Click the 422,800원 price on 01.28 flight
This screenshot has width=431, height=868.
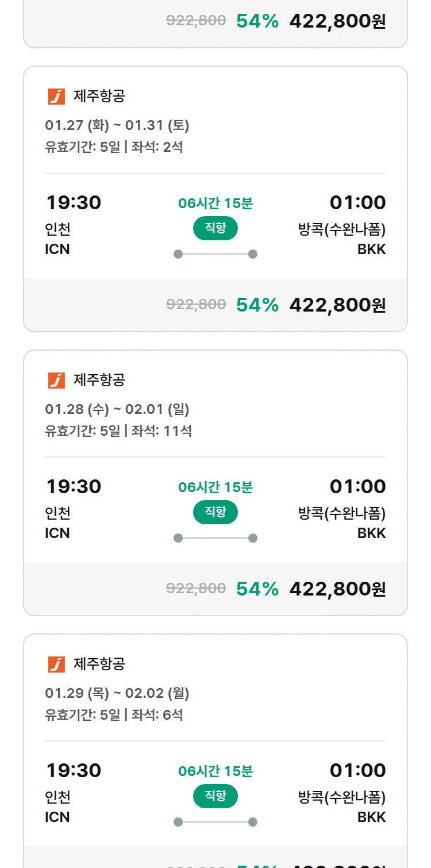click(337, 589)
